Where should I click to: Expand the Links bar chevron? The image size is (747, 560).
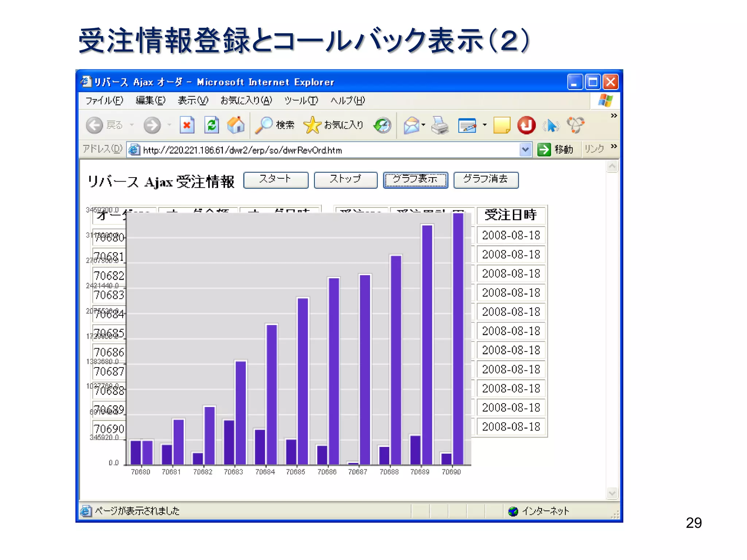coord(614,146)
